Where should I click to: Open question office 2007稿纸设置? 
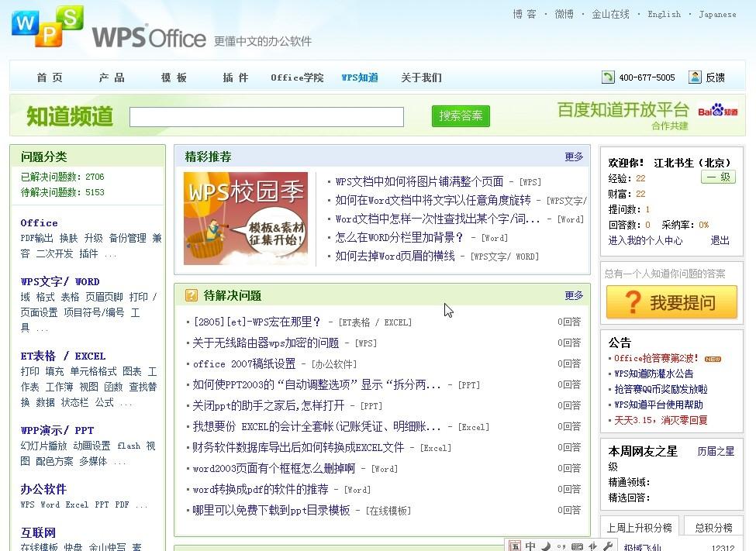pos(244,364)
